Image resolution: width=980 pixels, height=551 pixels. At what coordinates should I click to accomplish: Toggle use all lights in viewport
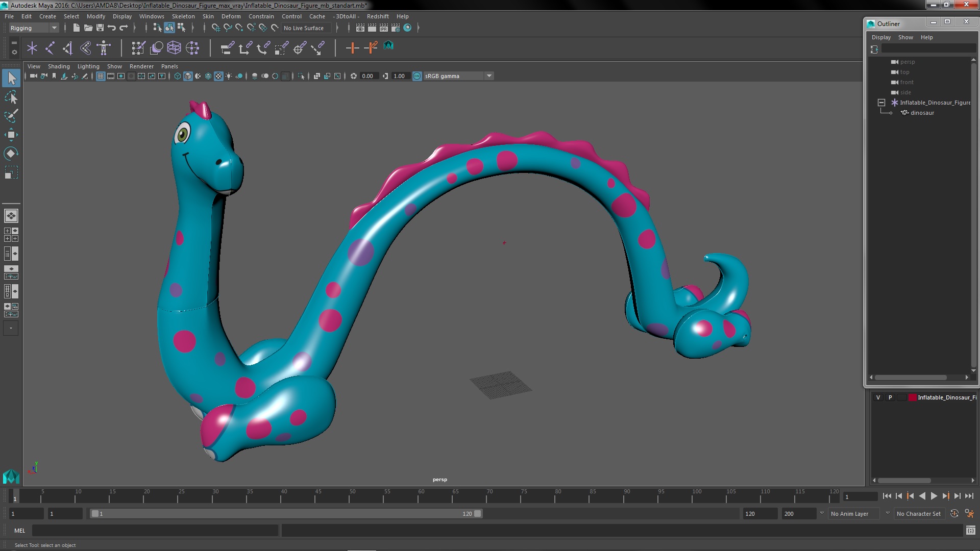[x=229, y=76]
